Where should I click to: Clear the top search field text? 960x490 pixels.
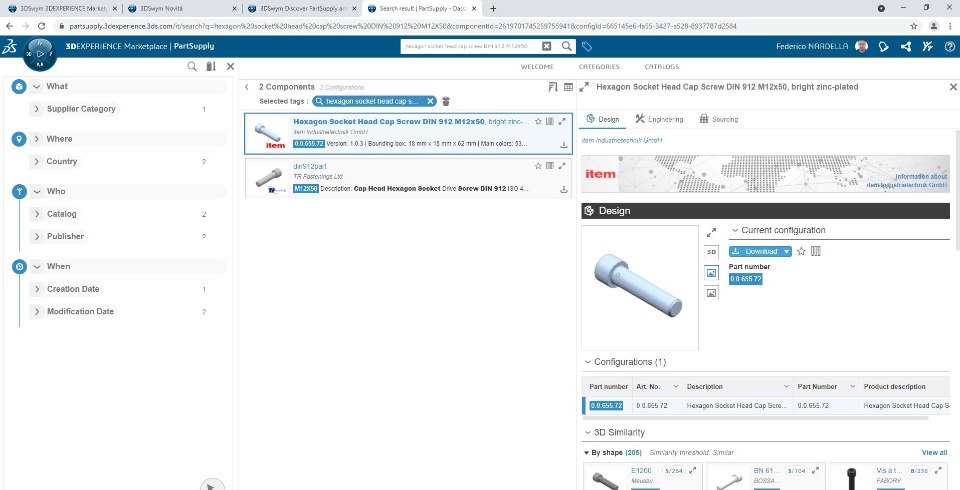tap(547, 46)
